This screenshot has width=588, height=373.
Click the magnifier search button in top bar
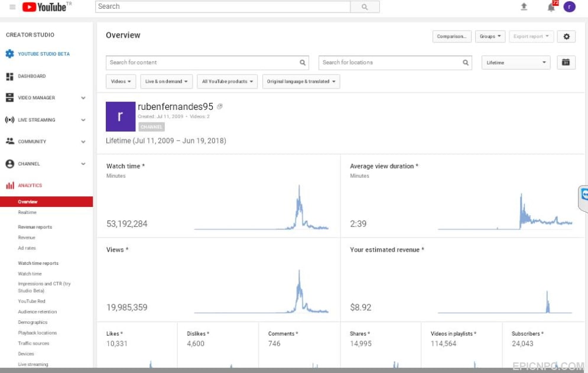click(x=365, y=7)
